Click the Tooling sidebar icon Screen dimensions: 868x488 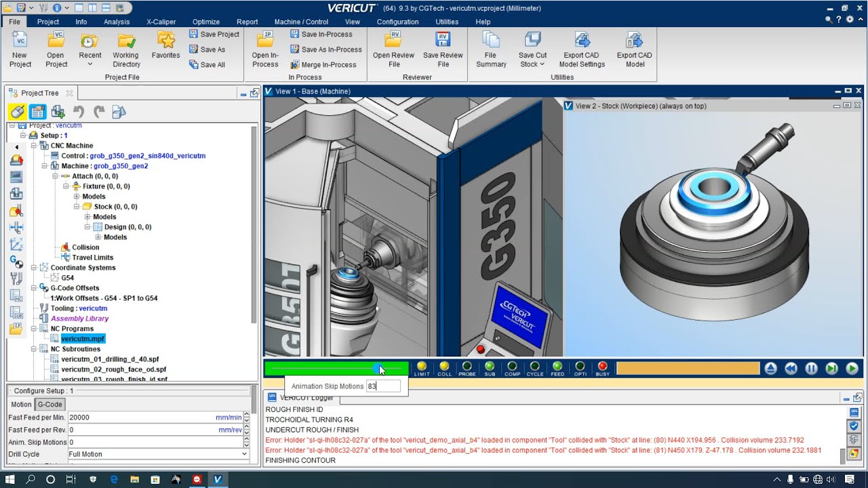[x=16, y=279]
